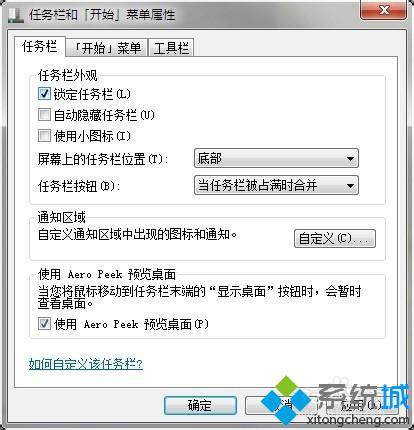Image resolution: width=414 pixels, height=430 pixels.
Task: Toggle 使用 Aero Peek 预览桌面 checkbox
Action: tap(44, 324)
